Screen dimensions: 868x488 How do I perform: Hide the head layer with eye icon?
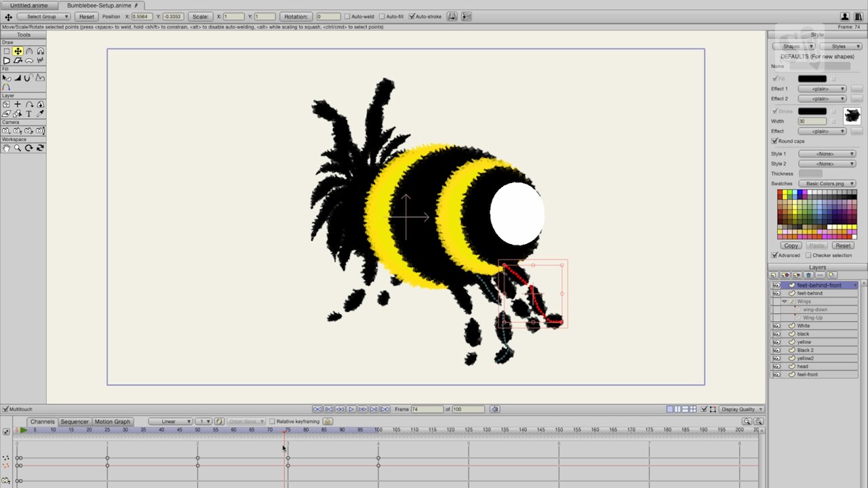pos(776,367)
